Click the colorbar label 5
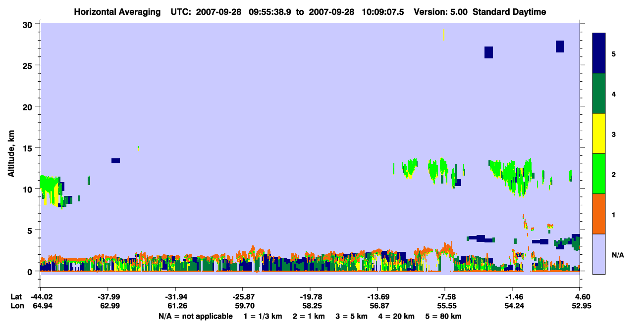The image size is (644, 330). (x=614, y=53)
